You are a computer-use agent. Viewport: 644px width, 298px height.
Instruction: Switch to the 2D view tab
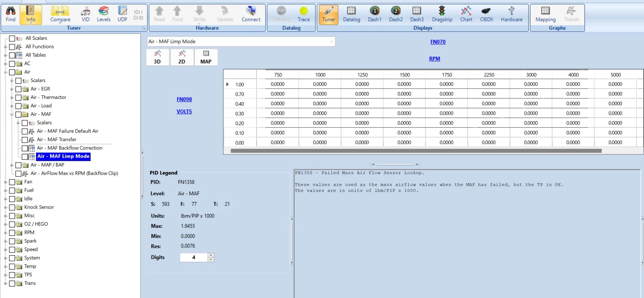pos(182,57)
